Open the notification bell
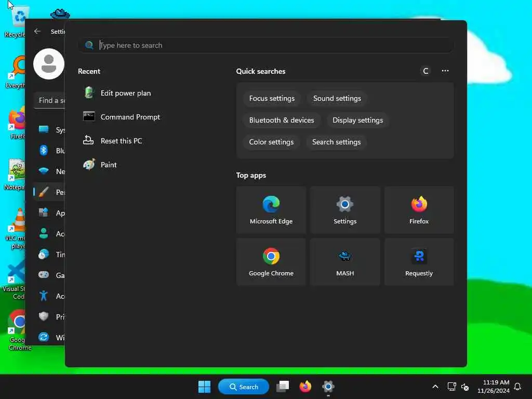Image resolution: width=532 pixels, height=399 pixels. [517, 387]
